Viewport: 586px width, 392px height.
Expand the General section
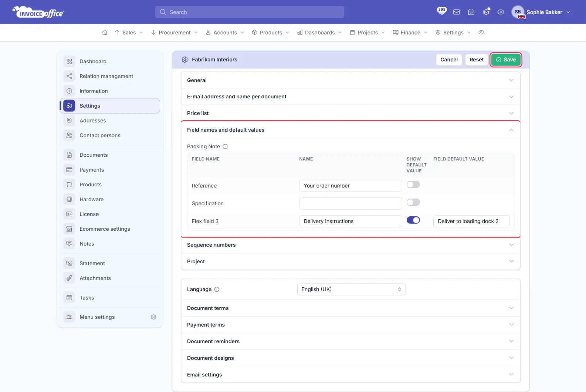tap(350, 80)
